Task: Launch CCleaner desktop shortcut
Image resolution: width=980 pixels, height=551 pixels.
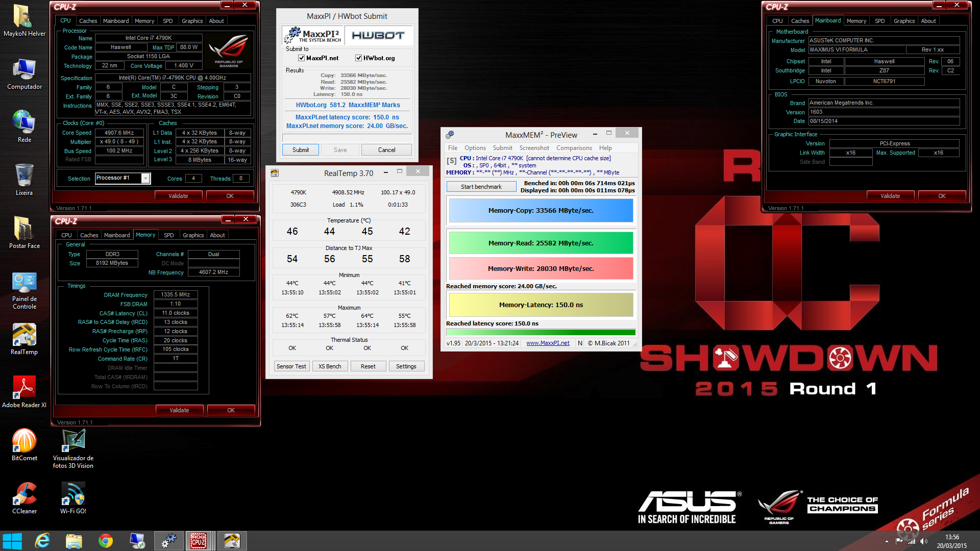Action: 24,498
